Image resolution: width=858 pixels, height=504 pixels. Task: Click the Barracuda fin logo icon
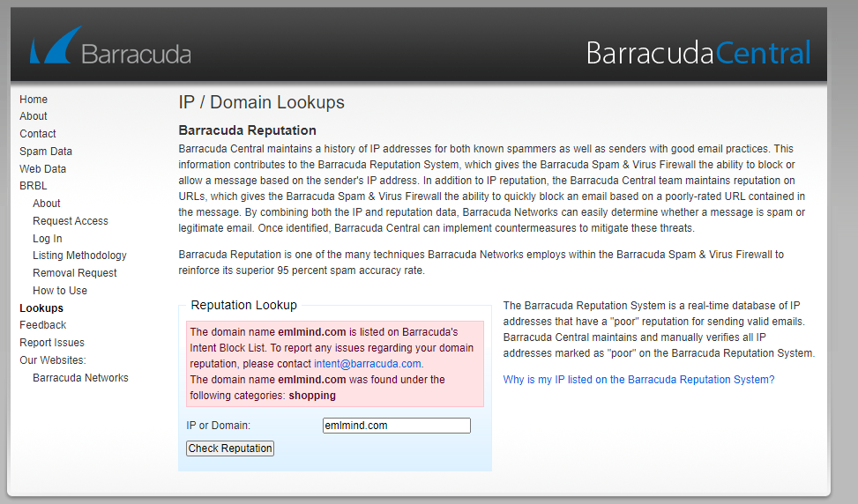point(49,46)
